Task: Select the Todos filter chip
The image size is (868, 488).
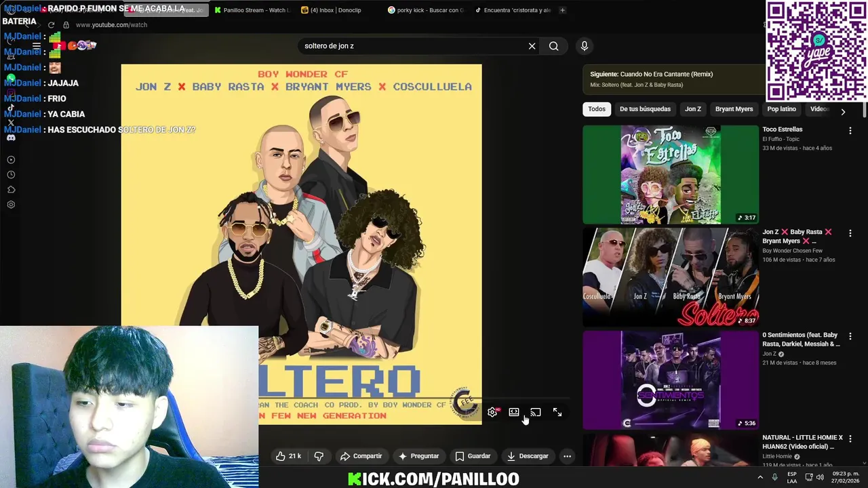Action: (597, 109)
